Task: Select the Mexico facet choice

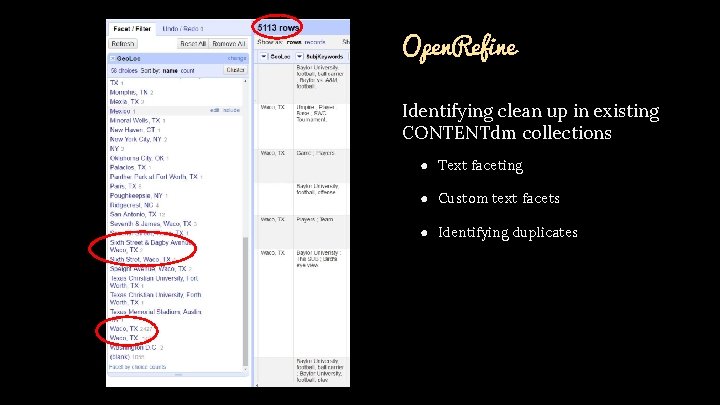Action: pyautogui.click(x=120, y=111)
